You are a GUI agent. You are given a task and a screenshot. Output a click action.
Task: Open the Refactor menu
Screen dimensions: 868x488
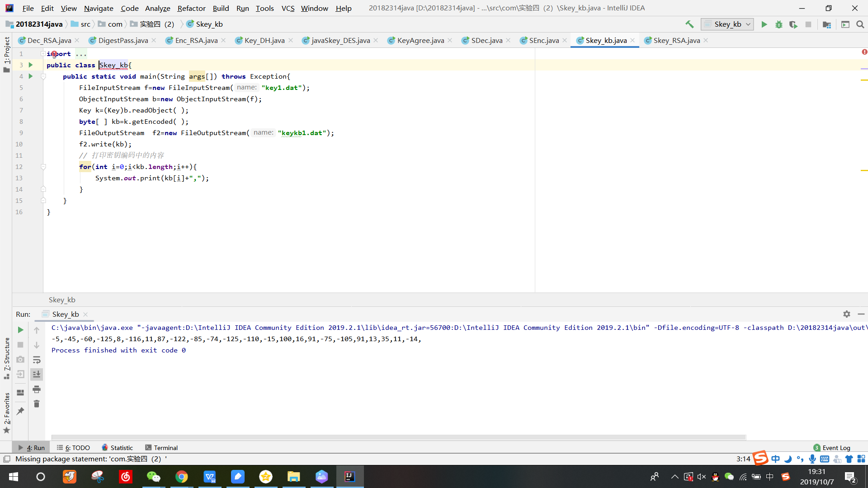(191, 8)
